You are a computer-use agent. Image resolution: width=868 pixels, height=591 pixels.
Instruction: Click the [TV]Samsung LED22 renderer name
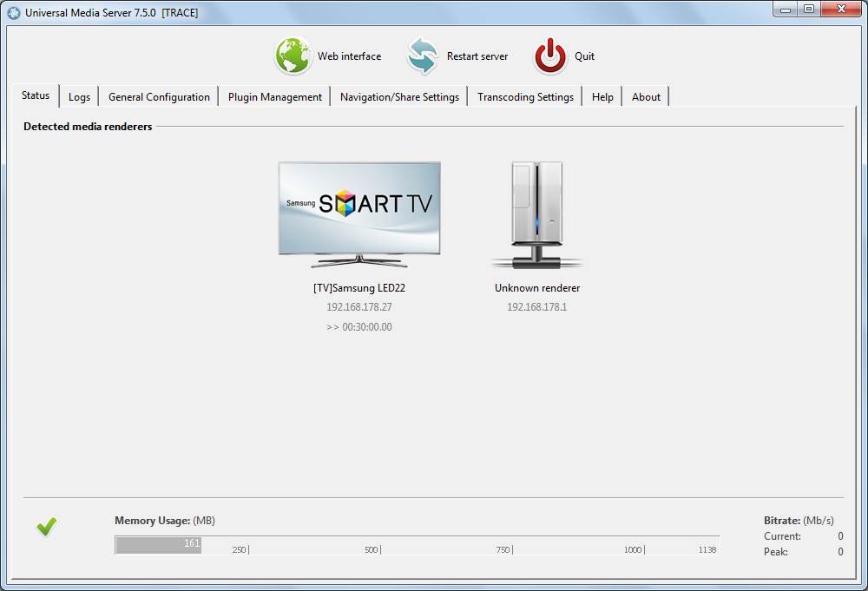click(x=359, y=288)
